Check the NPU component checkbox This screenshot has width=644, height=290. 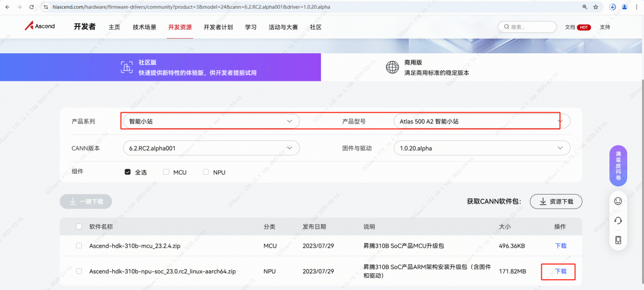[x=206, y=172]
